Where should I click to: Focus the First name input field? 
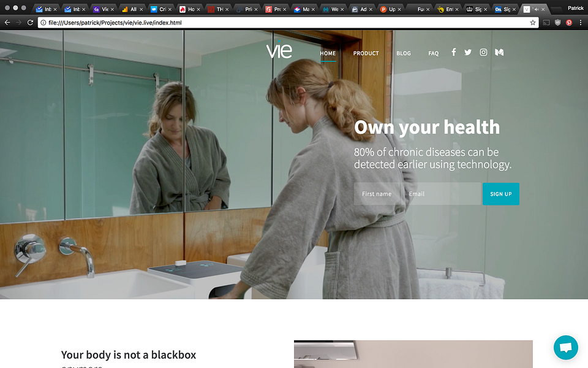tap(378, 194)
